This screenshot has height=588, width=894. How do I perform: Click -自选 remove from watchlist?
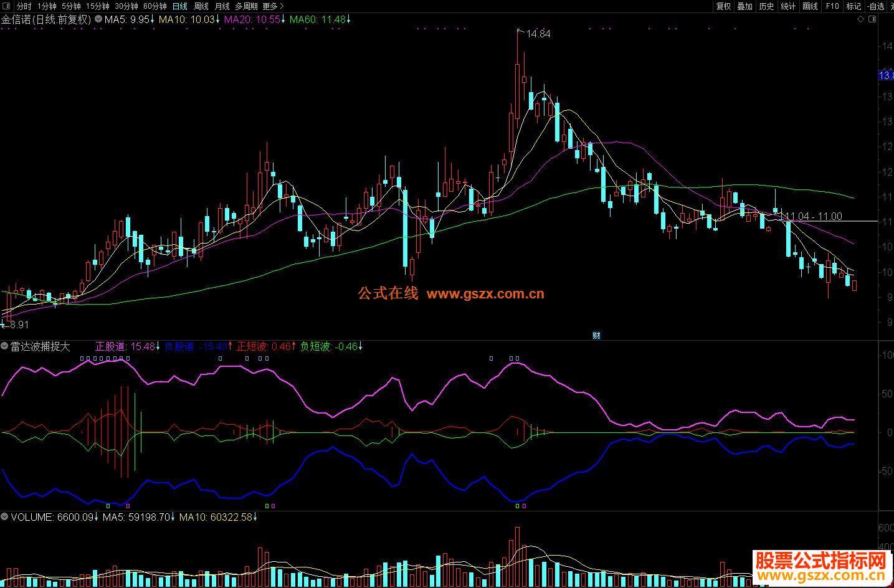tap(875, 6)
